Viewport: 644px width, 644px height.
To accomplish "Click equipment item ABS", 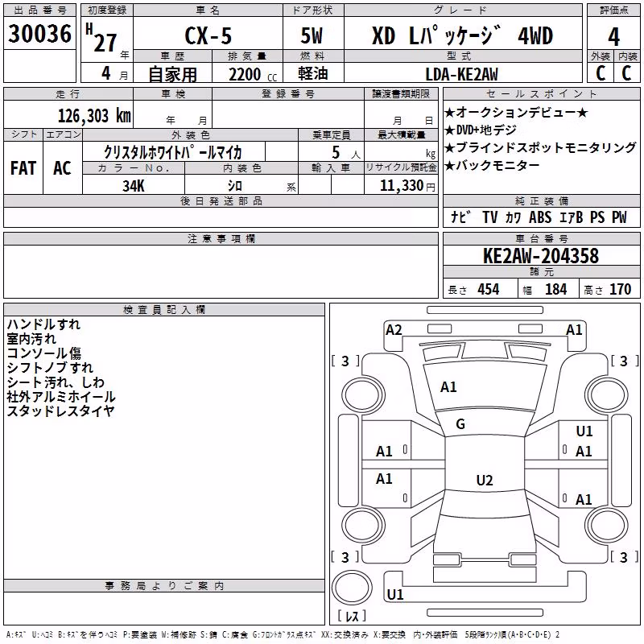I will [x=539, y=217].
